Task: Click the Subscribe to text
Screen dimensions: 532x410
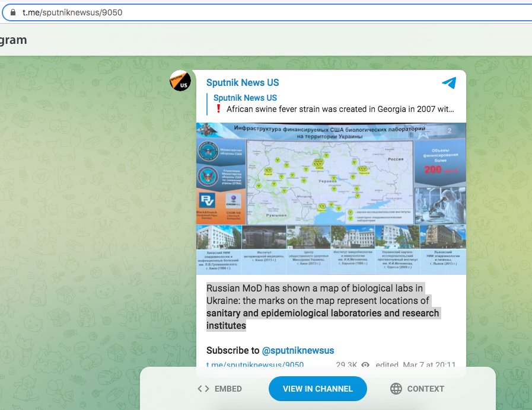Action: click(x=232, y=350)
